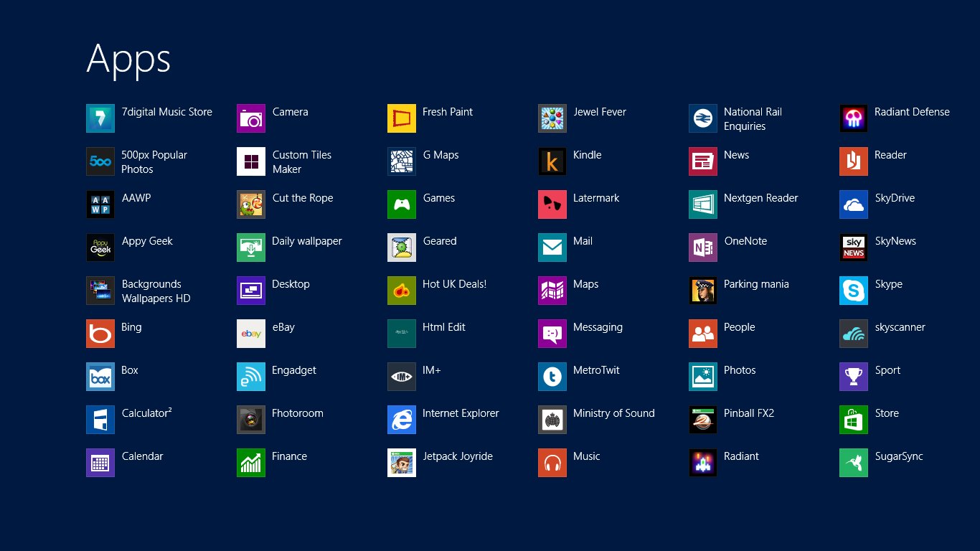Open the Daily wallpaper icon
This screenshot has width=980, height=551.
251,248
